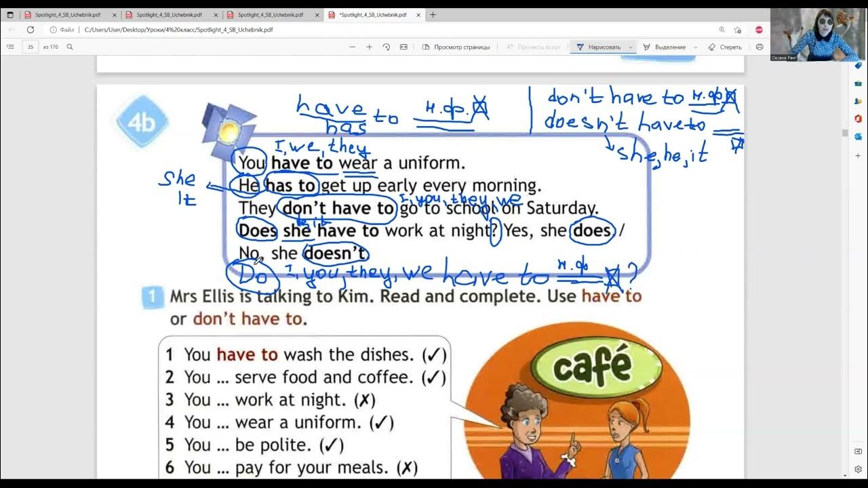Open a new tab with the plus button
The image size is (868, 488).
[x=433, y=15]
